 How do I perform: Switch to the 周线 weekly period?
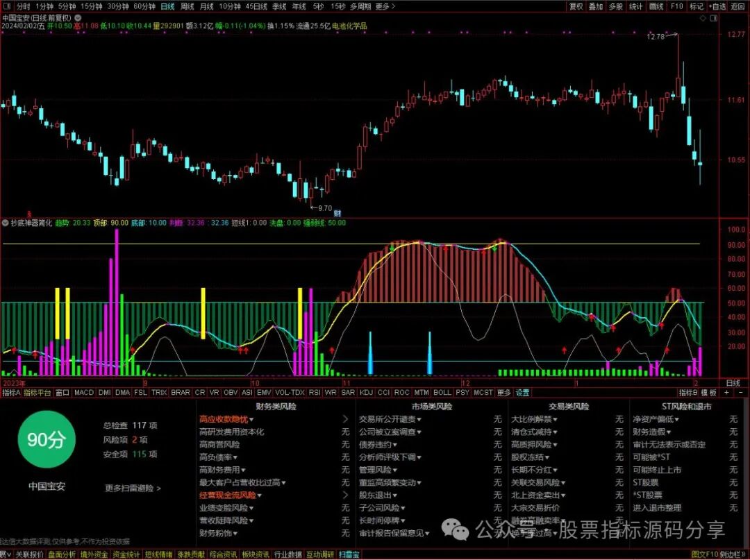[x=187, y=6]
